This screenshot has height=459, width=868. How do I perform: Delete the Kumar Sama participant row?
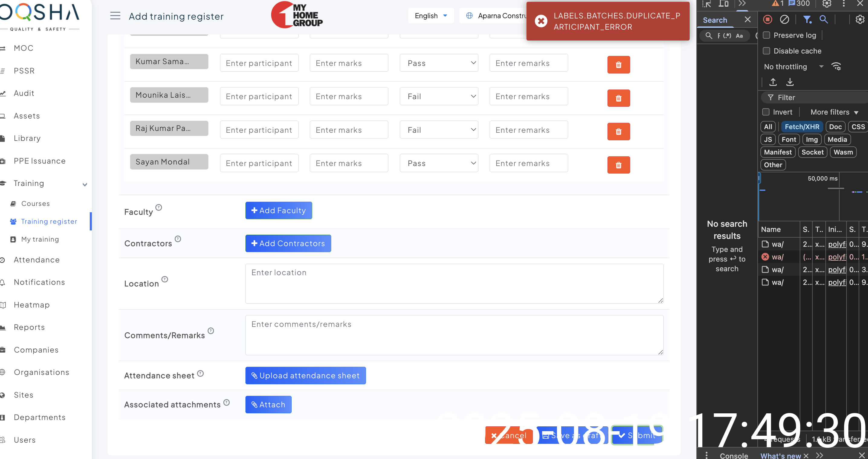(x=618, y=65)
